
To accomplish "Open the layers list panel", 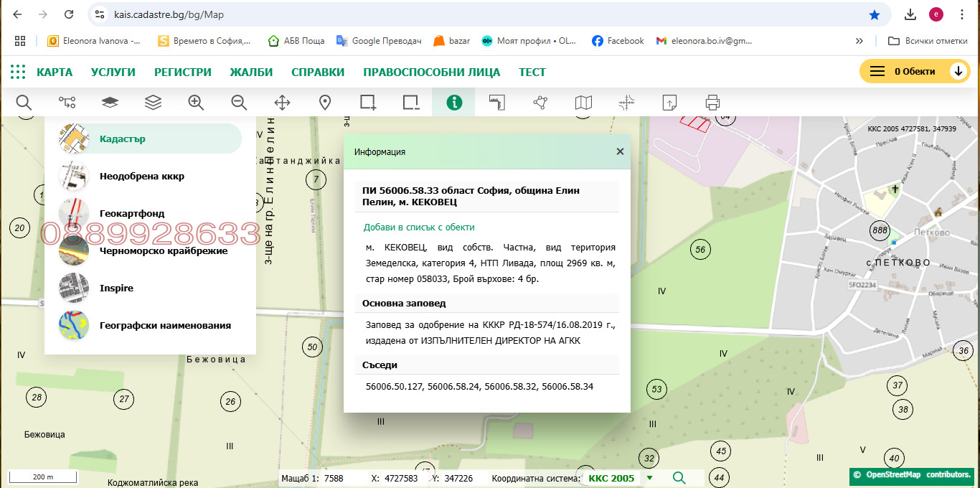I will pyautogui.click(x=153, y=102).
